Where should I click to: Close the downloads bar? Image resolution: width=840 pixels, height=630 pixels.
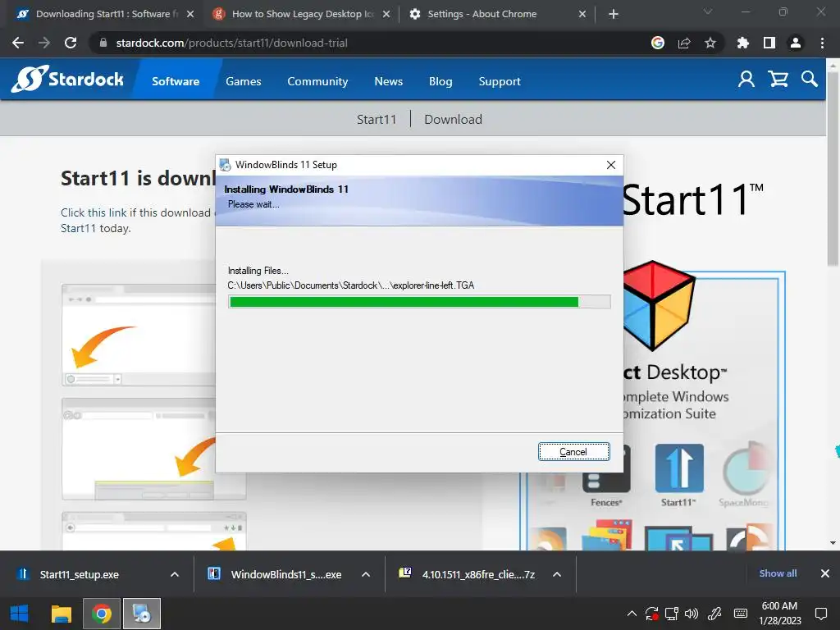pyautogui.click(x=825, y=573)
